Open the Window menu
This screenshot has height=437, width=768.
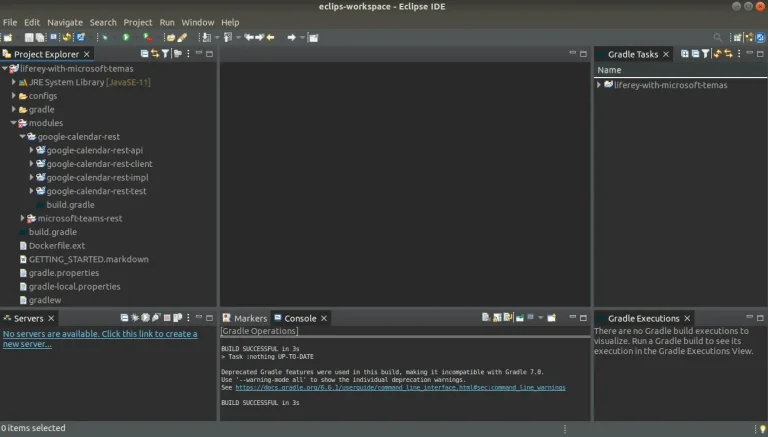197,23
